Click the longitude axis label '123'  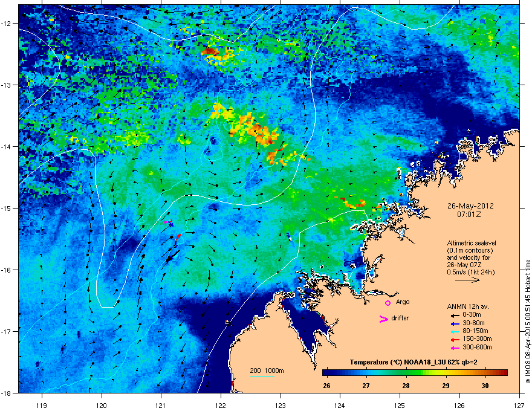(281, 405)
